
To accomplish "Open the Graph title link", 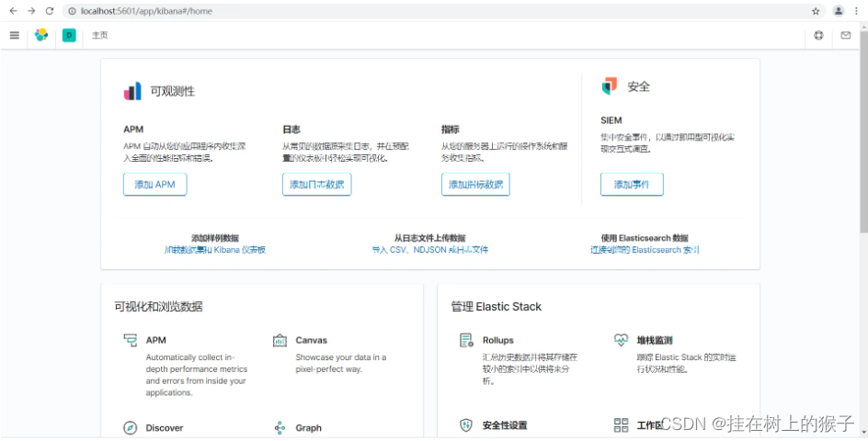I will click(308, 428).
